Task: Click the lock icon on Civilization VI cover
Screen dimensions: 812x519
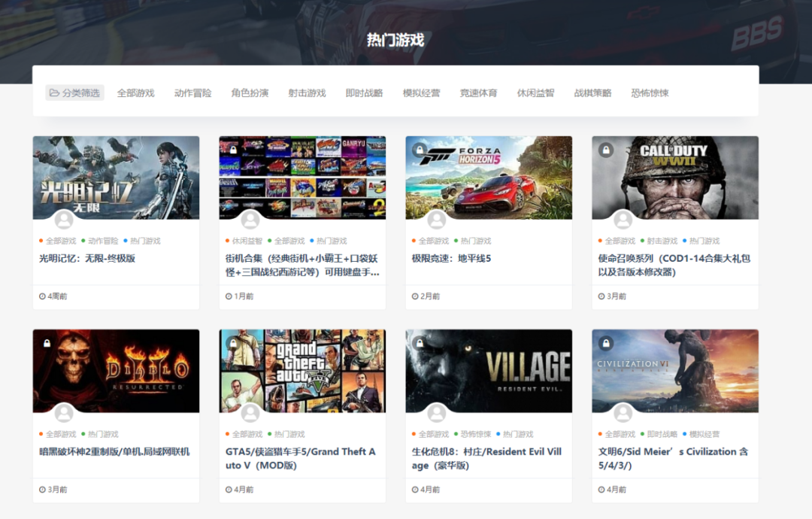Action: (606, 343)
